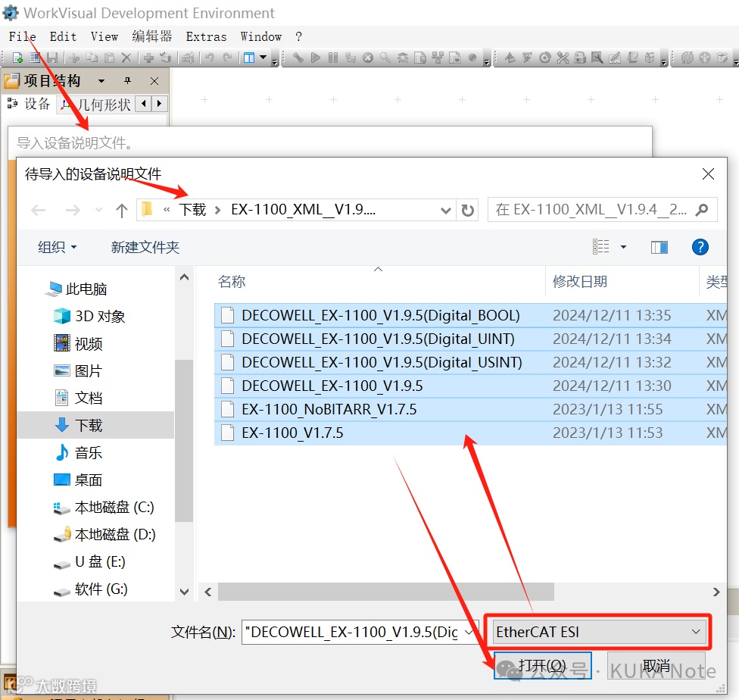Switch to the 设备 tab
This screenshot has height=700, width=739.
pyautogui.click(x=30, y=104)
